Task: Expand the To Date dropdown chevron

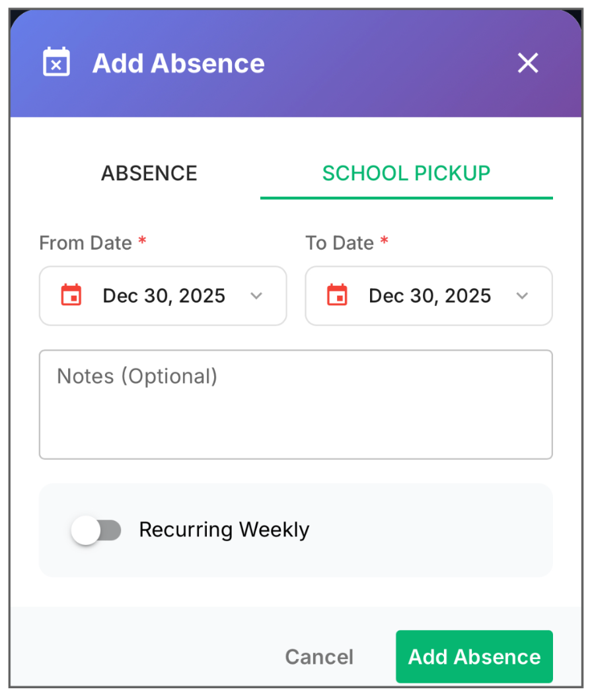Action: click(x=523, y=296)
